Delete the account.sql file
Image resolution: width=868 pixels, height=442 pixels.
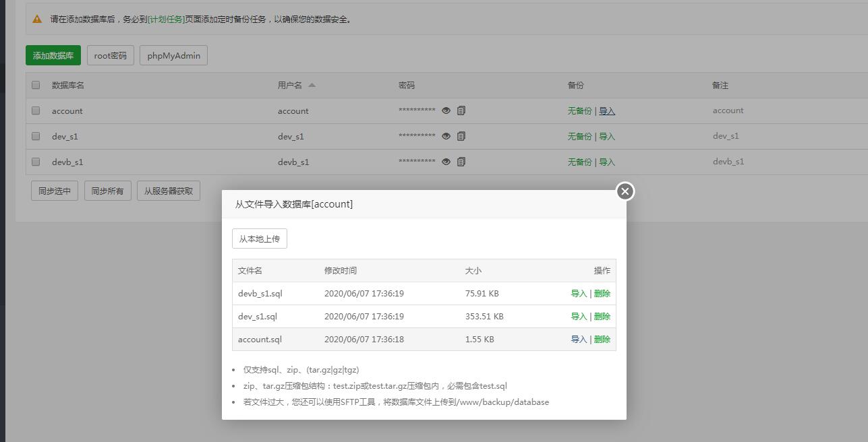[x=602, y=339]
